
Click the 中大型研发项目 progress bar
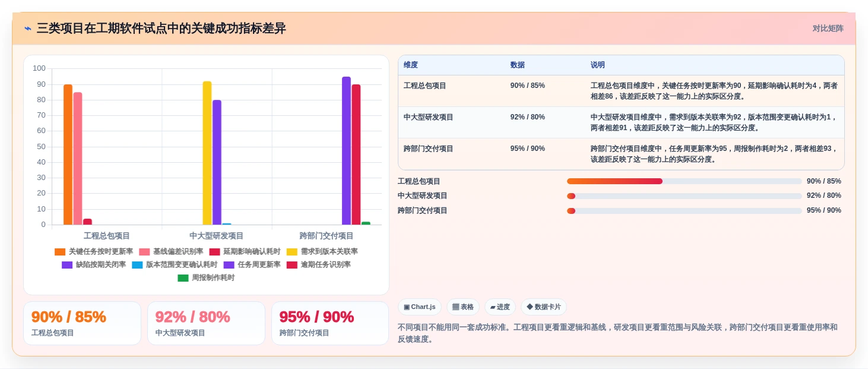pos(684,196)
